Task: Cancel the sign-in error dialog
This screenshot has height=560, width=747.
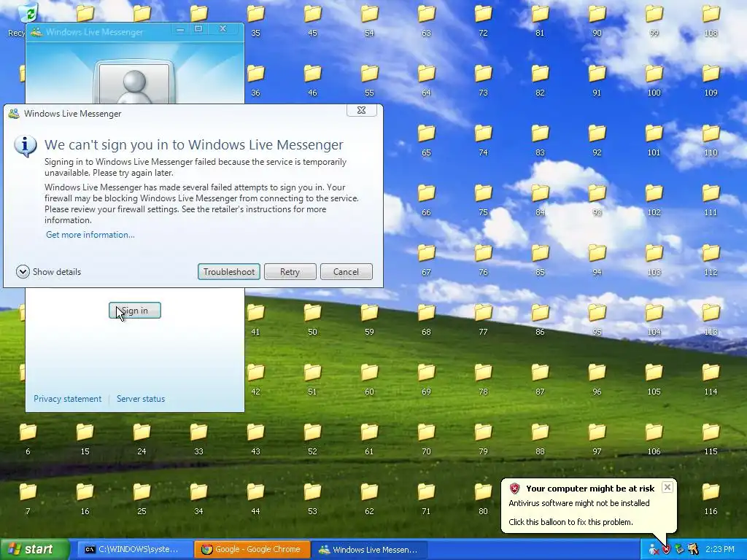Action: tap(346, 271)
